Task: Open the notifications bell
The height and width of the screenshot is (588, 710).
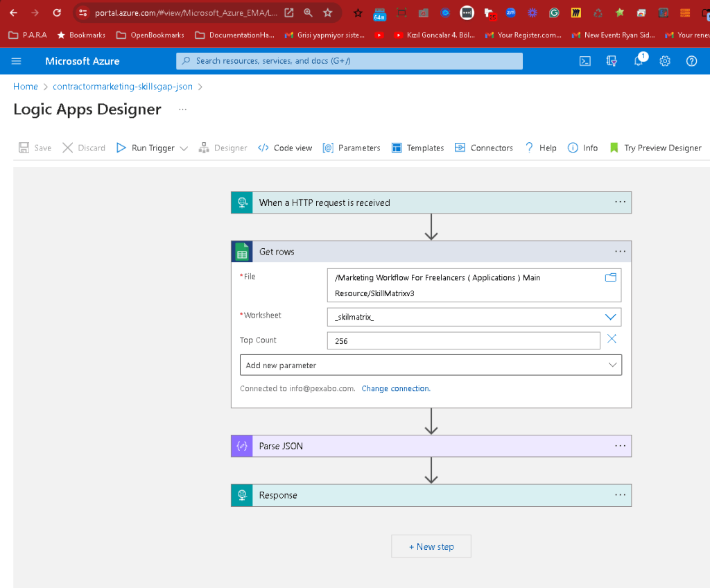Action: 639,61
